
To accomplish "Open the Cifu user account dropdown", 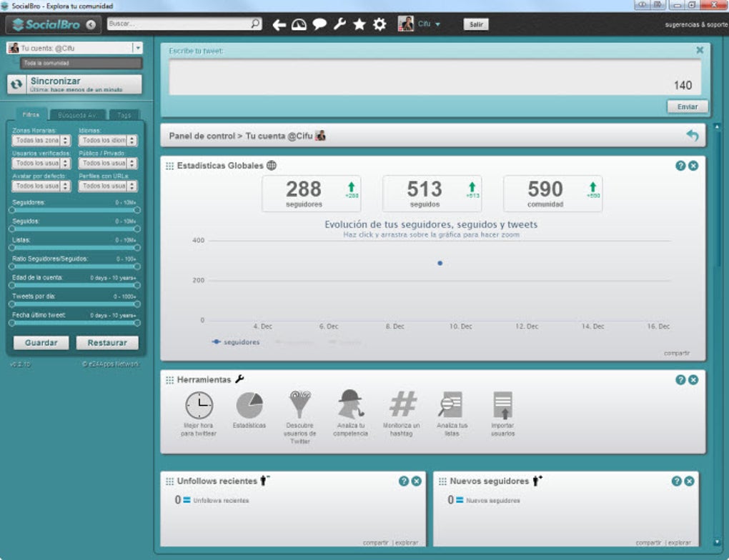I will click(420, 24).
